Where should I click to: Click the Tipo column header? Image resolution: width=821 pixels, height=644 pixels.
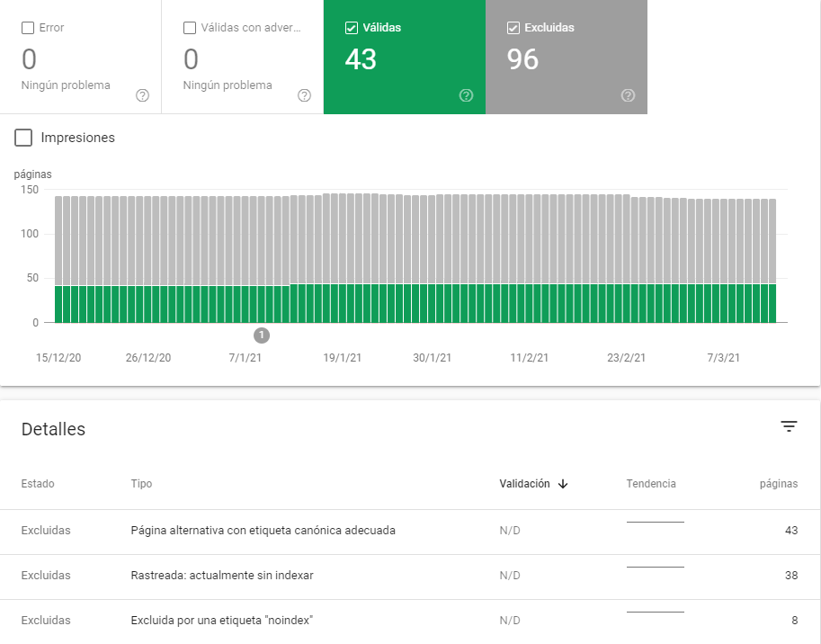point(141,484)
